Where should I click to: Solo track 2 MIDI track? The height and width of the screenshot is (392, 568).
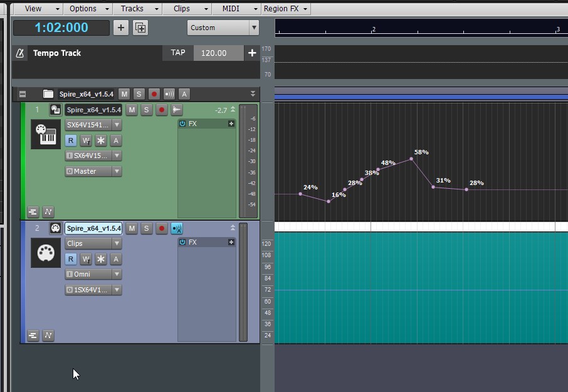click(x=146, y=228)
